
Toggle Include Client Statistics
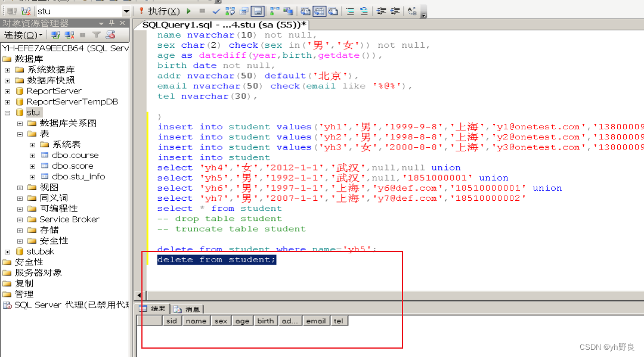coord(289,11)
